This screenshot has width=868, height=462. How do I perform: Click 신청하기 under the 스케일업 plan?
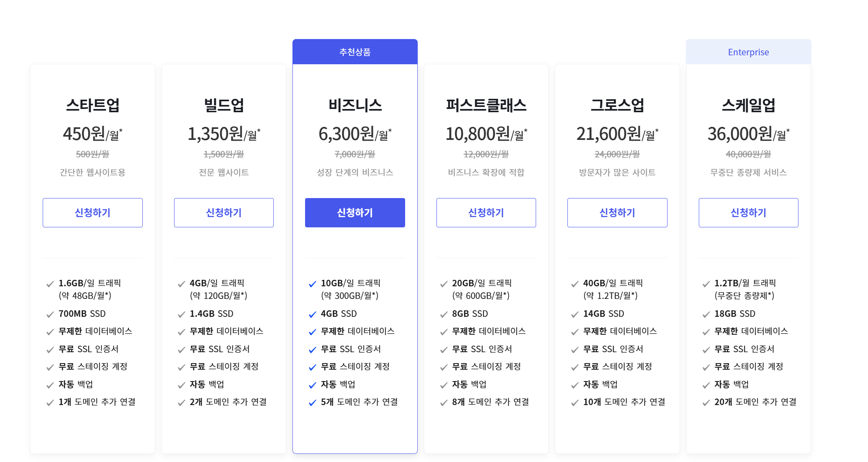[x=748, y=213]
